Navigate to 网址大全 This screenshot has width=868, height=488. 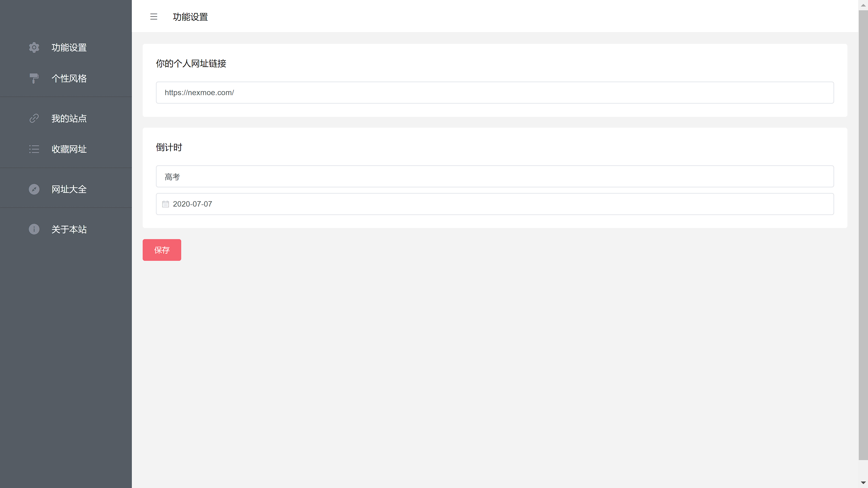tap(69, 189)
